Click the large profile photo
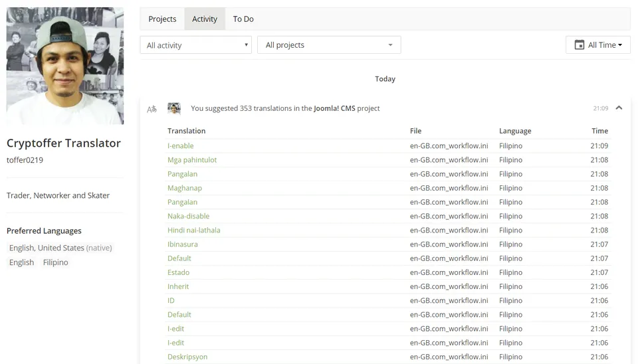Viewport: 638px width, 364px height. coord(65,66)
